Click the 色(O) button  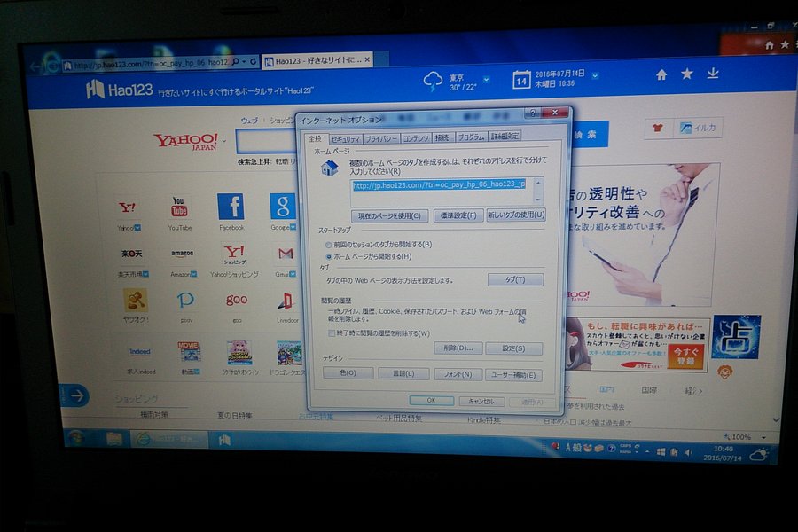pos(348,373)
